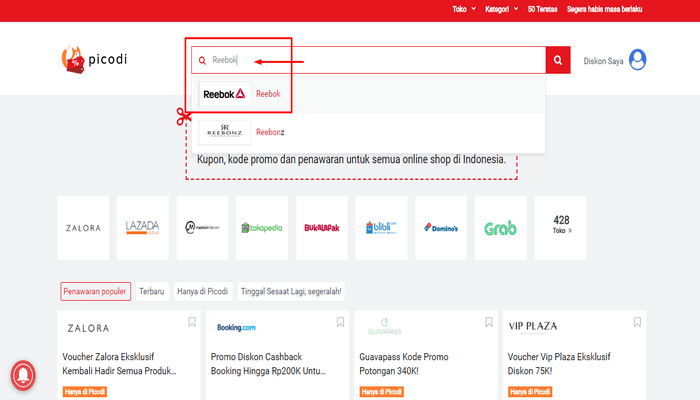Screen dimensions: 700x400
Task: Click the magnifier icon inside the search field
Action: coord(202,60)
